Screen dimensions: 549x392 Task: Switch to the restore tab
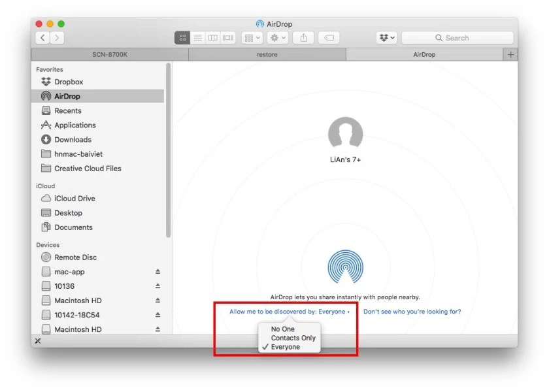pyautogui.click(x=267, y=55)
